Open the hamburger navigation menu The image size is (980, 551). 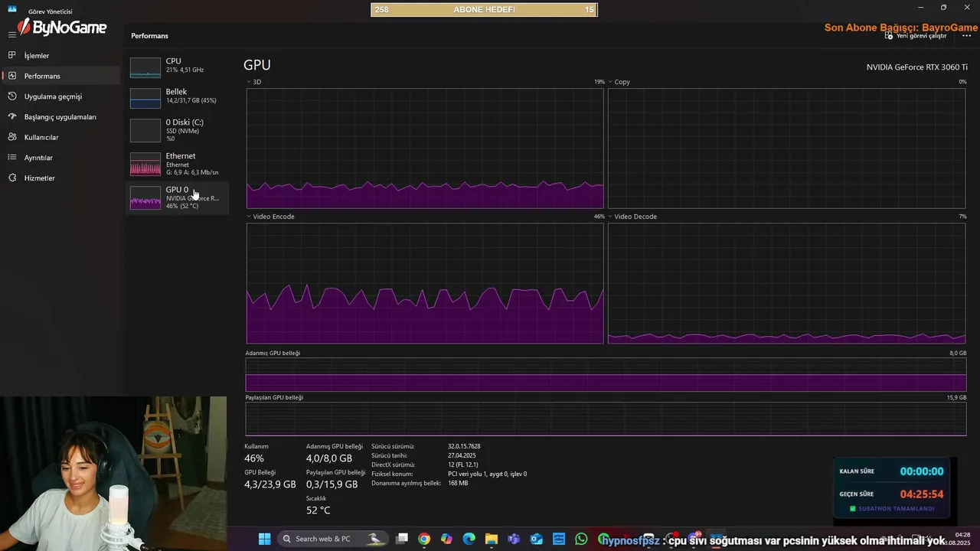point(11,34)
